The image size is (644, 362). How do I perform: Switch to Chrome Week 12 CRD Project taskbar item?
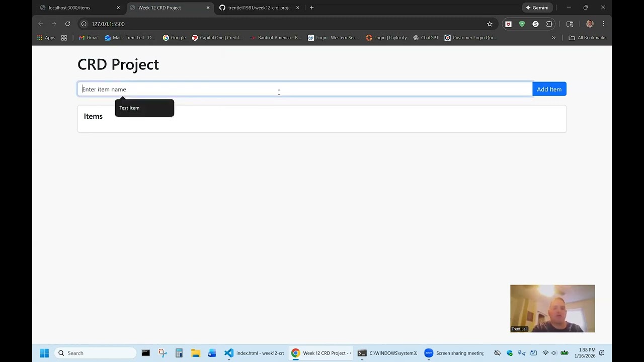pos(321,353)
